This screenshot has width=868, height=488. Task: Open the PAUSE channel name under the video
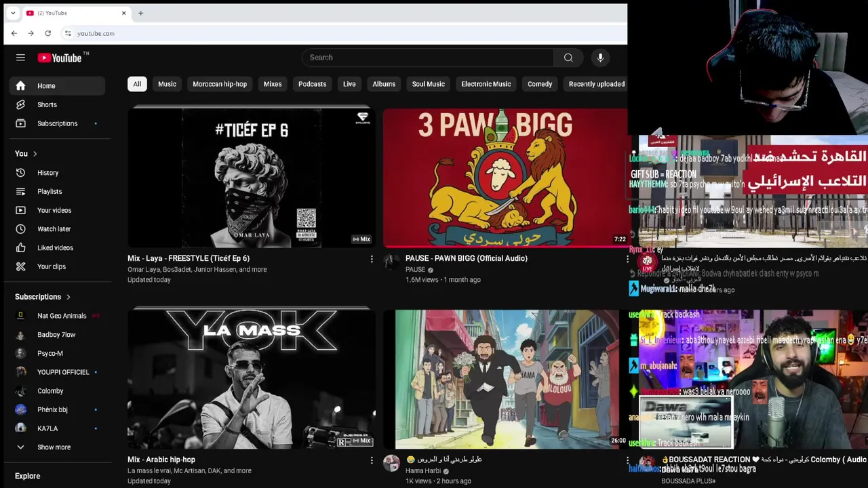415,270
